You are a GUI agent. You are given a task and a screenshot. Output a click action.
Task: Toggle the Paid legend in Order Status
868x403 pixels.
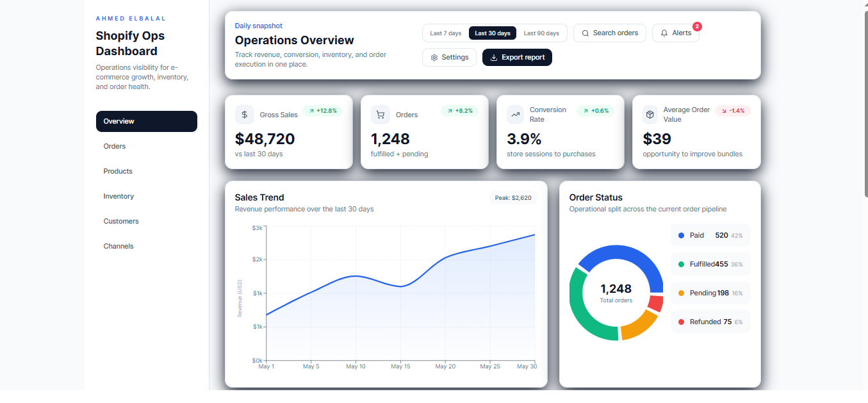(x=710, y=235)
